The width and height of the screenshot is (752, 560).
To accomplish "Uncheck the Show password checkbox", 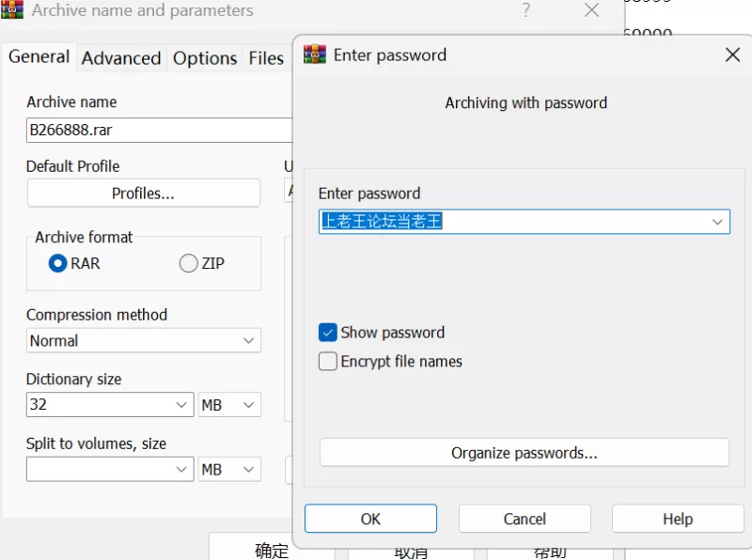I will (x=327, y=333).
